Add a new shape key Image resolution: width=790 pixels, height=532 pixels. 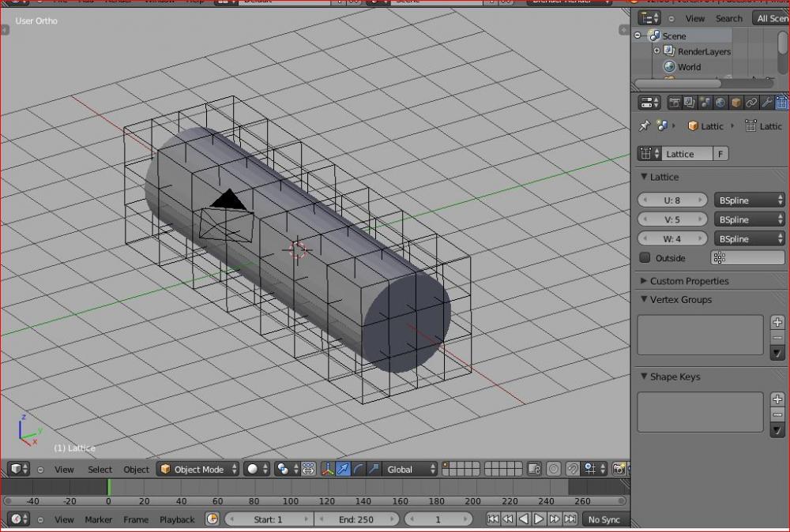click(777, 399)
